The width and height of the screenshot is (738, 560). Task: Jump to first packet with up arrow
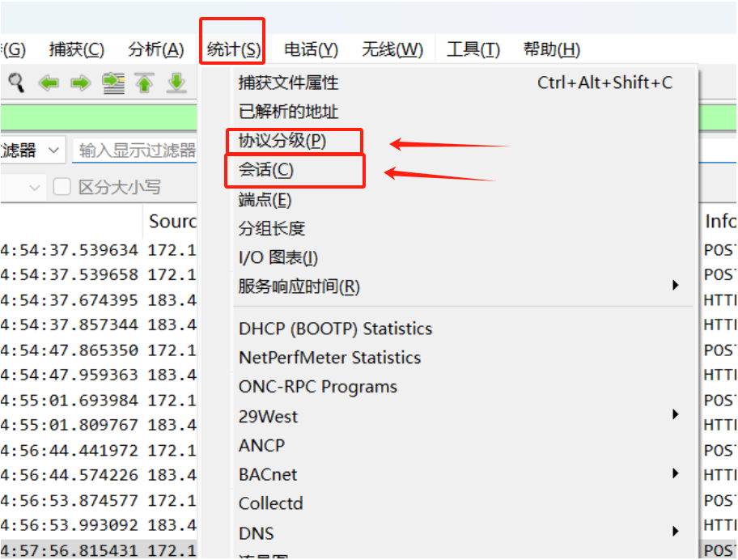[145, 83]
